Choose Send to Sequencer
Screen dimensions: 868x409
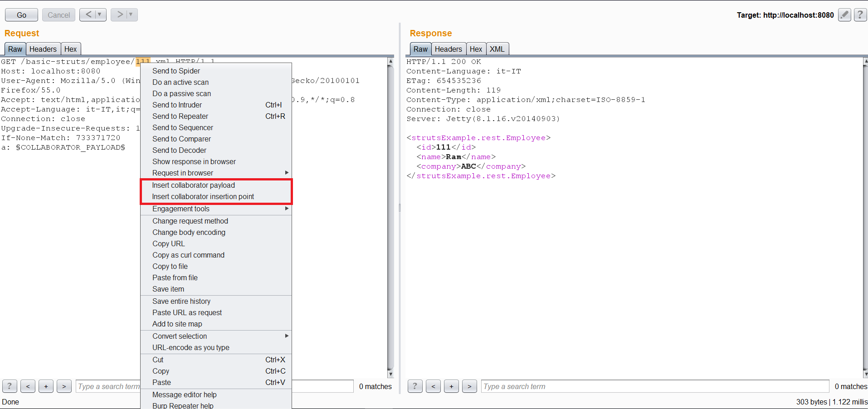pyautogui.click(x=216, y=127)
